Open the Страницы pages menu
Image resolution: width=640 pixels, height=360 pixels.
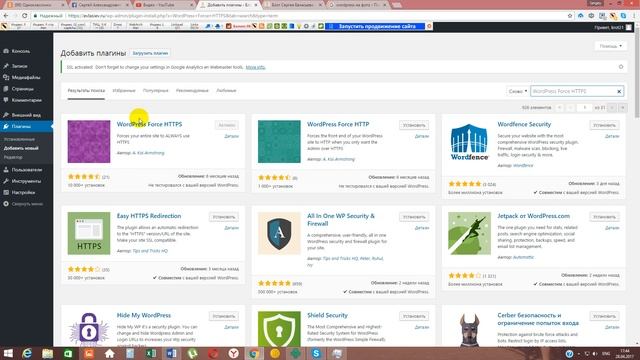(x=22, y=89)
